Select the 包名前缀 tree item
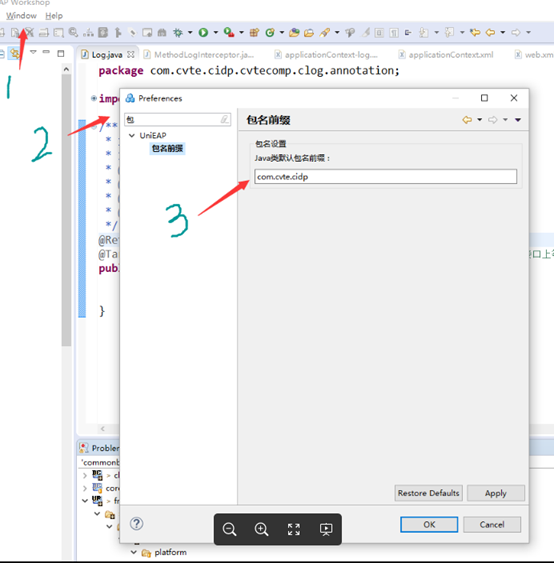 pos(167,148)
